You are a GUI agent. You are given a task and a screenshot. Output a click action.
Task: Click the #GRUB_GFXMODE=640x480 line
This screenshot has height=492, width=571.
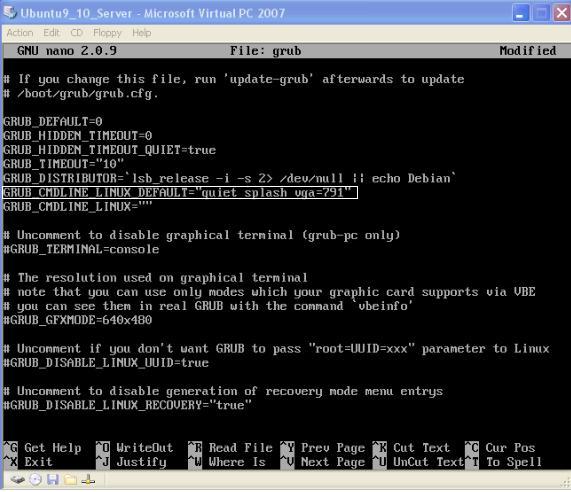pos(78,320)
